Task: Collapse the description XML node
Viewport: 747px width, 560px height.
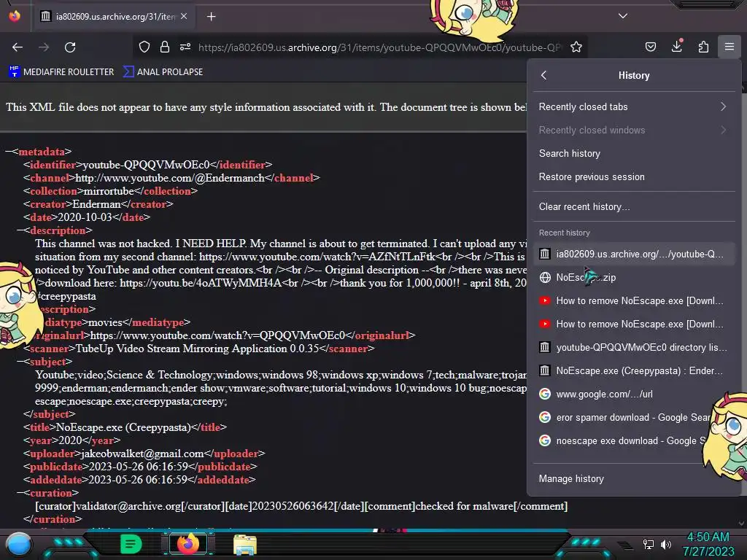Action: click(20, 230)
